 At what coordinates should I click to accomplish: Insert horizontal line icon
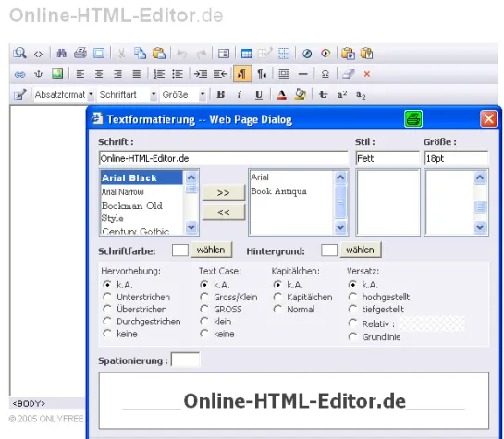pos(302,74)
